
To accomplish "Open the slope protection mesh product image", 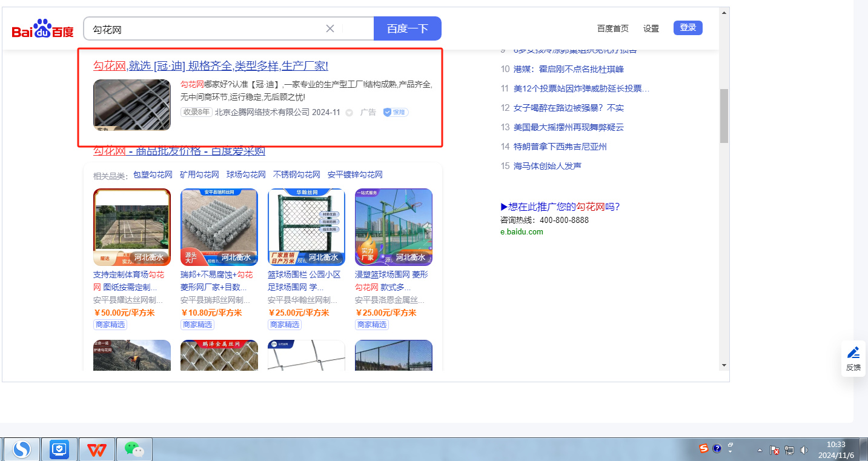I will click(132, 355).
